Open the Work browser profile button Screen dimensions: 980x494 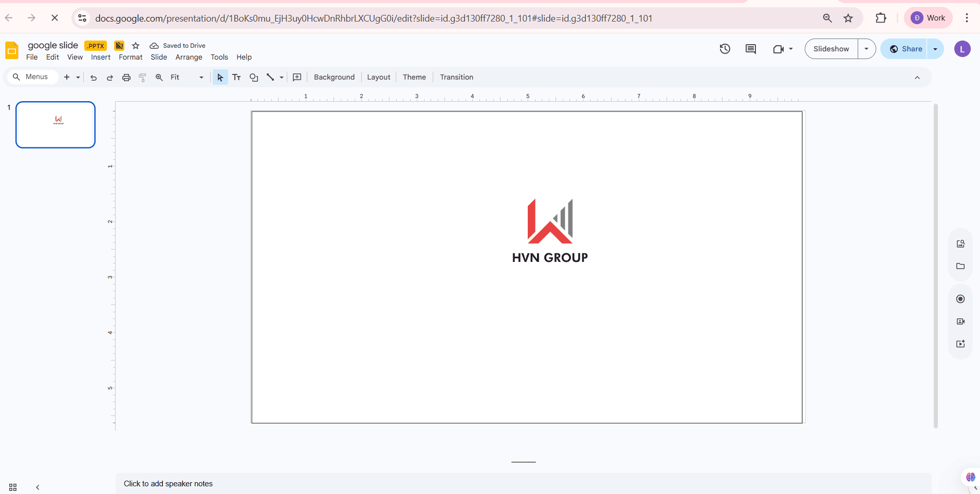pos(928,18)
